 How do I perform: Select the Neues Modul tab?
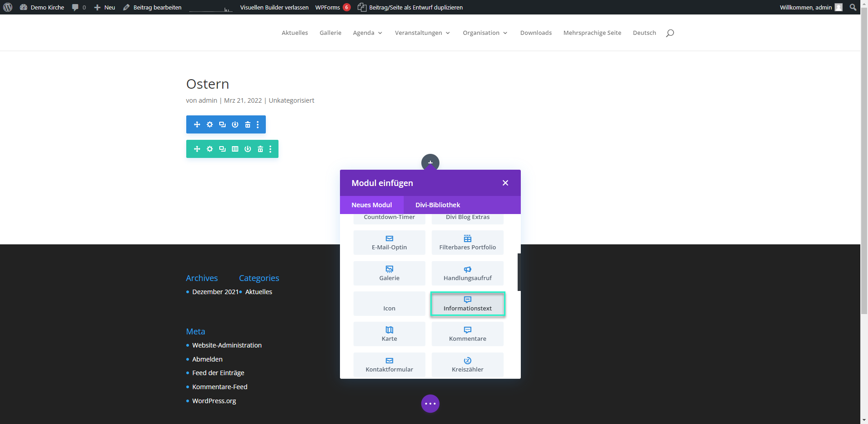click(x=372, y=205)
